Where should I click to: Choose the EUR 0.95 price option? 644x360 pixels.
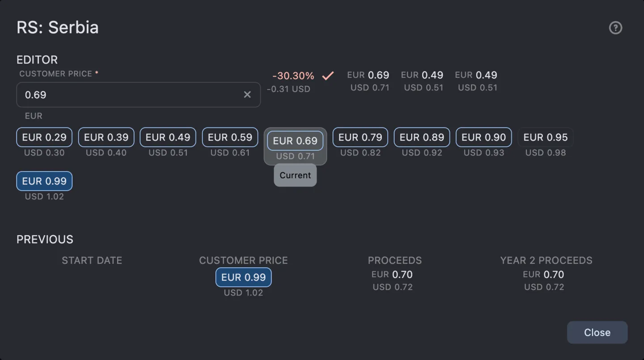point(546,137)
